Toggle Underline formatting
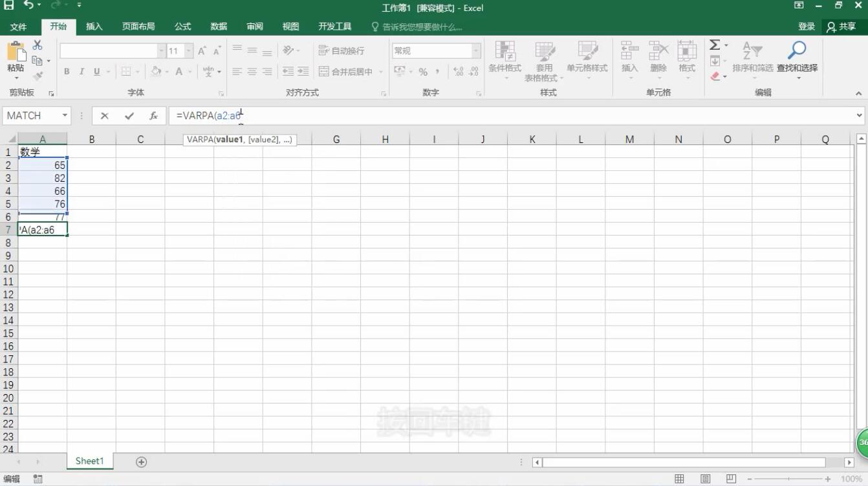This screenshot has width=868, height=486. [x=97, y=72]
